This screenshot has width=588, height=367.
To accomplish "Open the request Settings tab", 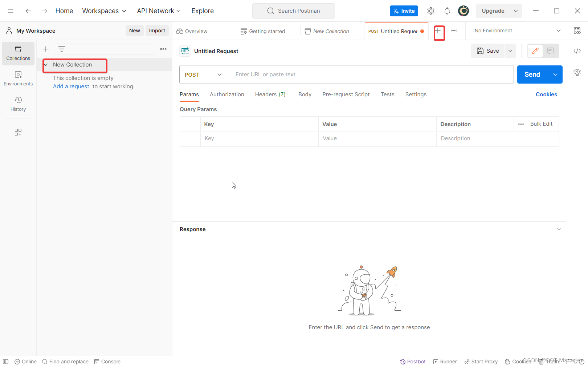I will 416,94.
